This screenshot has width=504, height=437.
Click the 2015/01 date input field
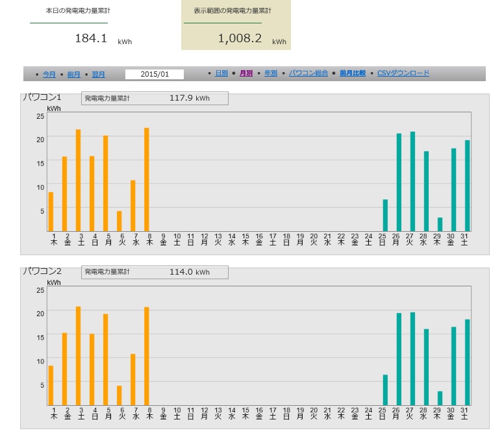point(155,74)
